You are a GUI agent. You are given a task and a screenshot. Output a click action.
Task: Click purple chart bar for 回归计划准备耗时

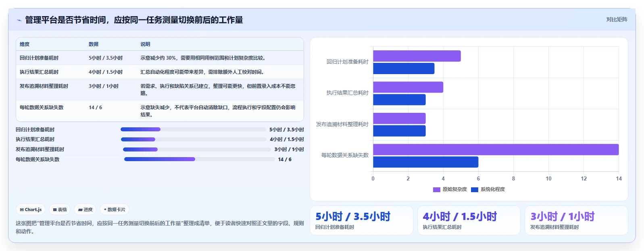pyautogui.click(x=417, y=56)
